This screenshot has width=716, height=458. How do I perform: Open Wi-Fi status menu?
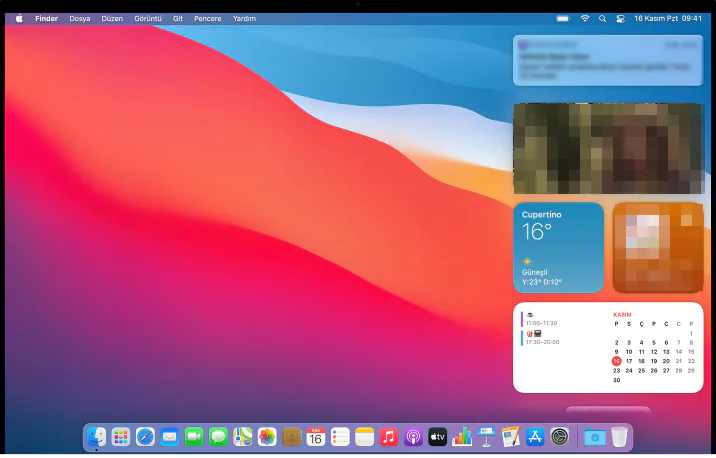click(585, 18)
